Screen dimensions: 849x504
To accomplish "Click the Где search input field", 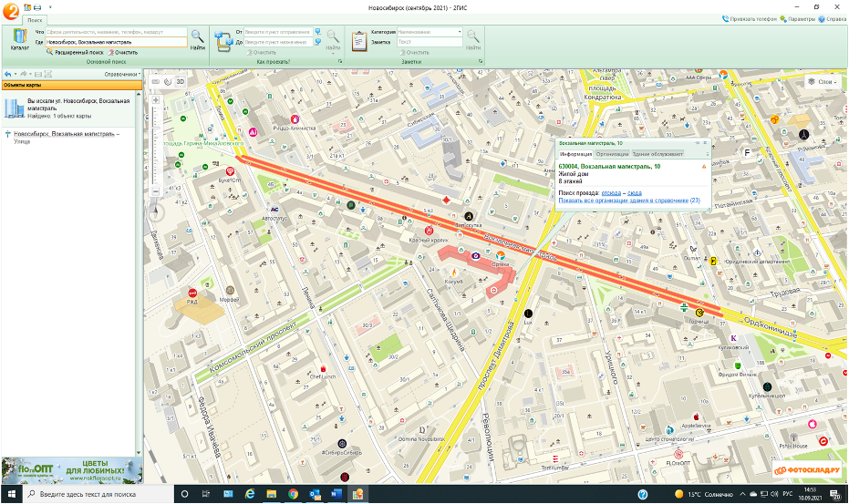I will point(117,42).
